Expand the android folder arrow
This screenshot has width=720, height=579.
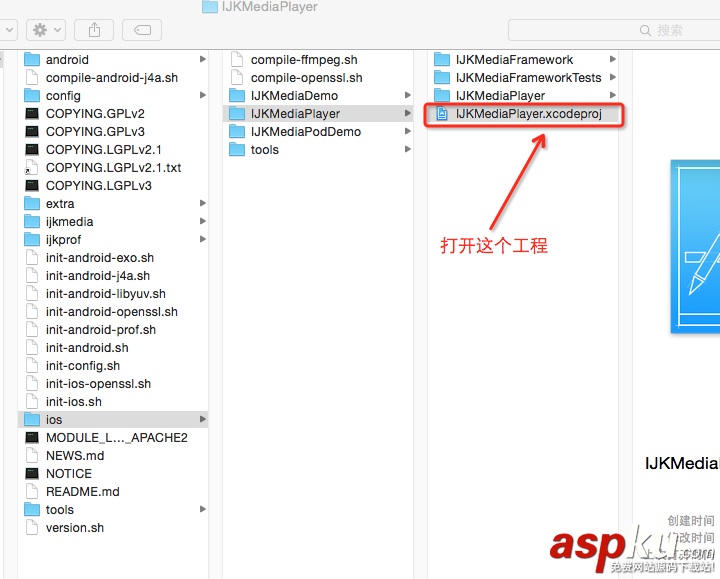click(202, 59)
